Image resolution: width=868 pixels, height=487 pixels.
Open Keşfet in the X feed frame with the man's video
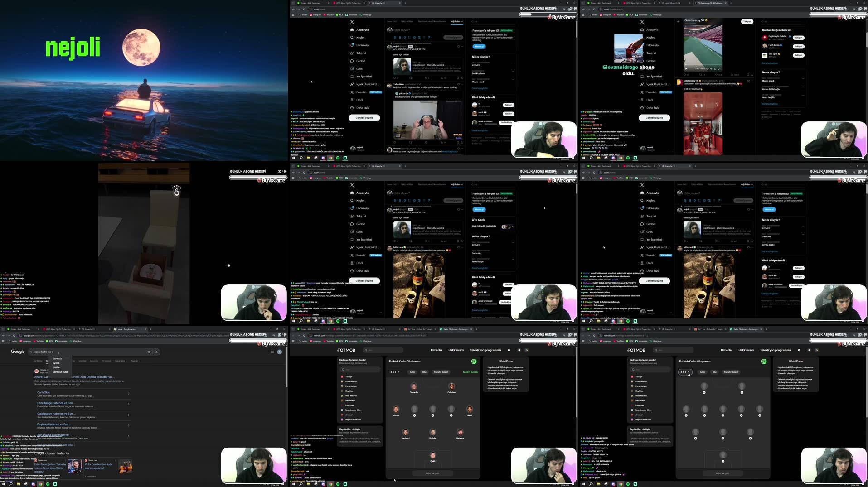click(x=357, y=38)
